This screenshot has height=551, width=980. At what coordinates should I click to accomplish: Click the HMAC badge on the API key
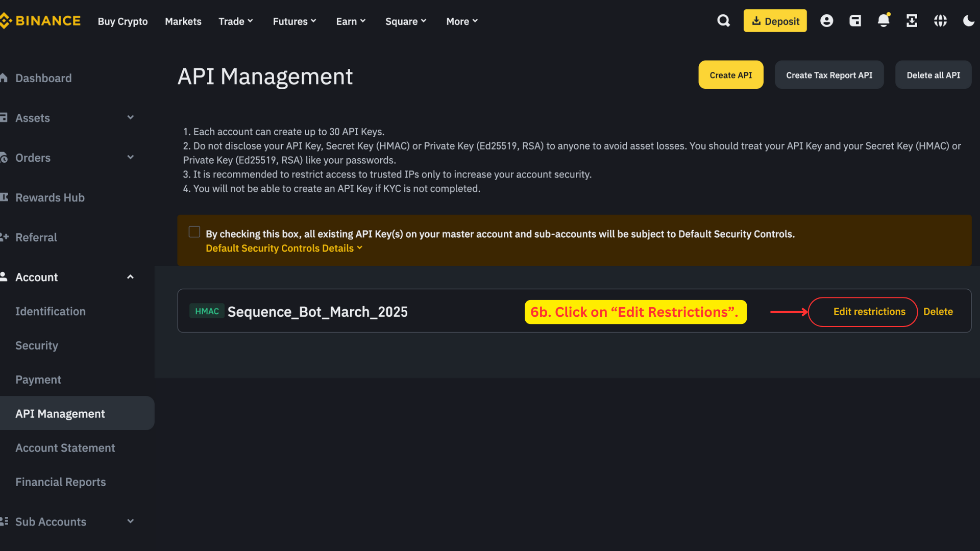pos(207,311)
